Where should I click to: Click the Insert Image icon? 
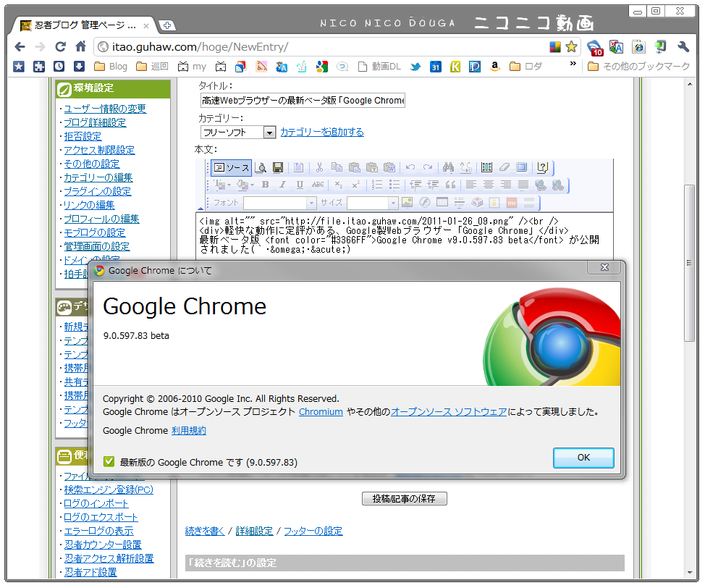click(x=407, y=203)
